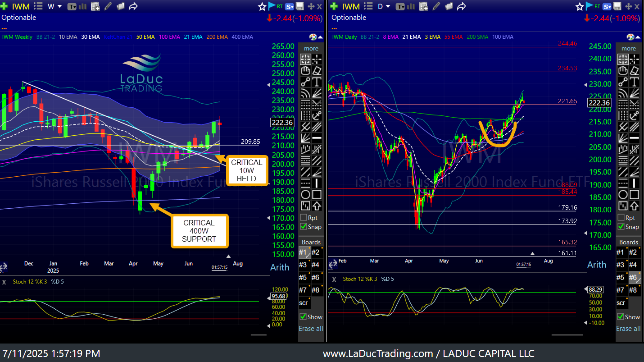This screenshot has height=362, width=644.
Task: Select the circle shape tool in weekly toolbar
Action: point(306,194)
